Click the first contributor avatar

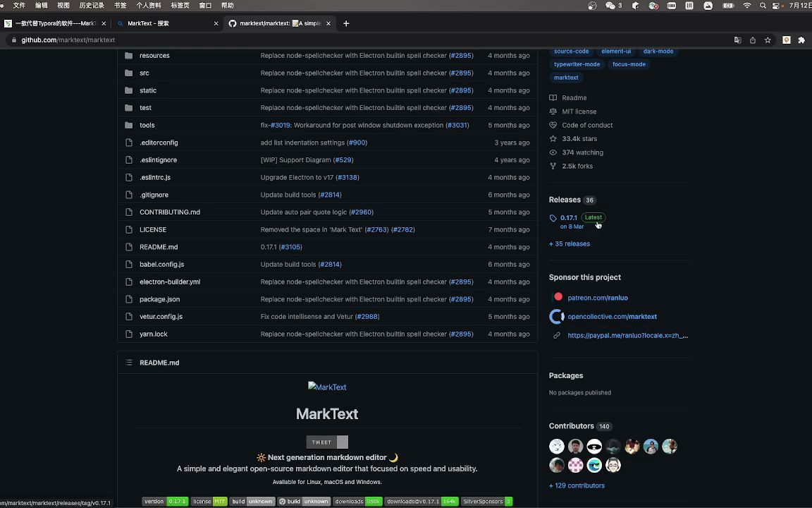click(557, 447)
